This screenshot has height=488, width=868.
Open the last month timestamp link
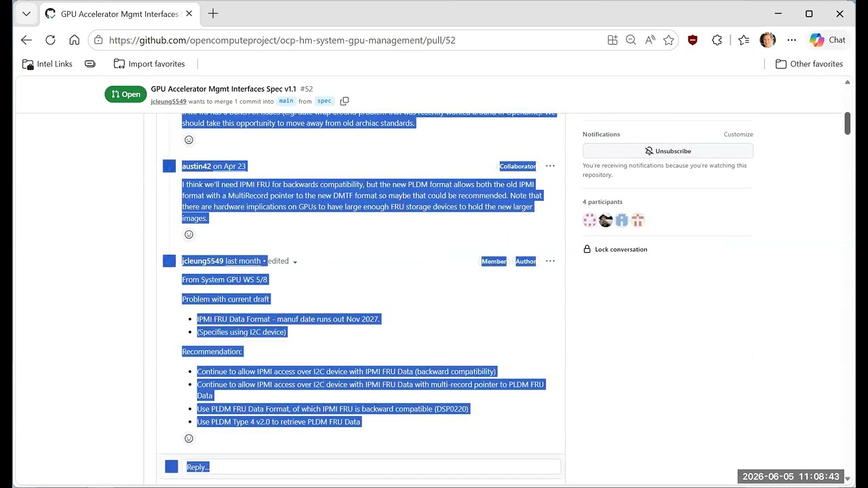(x=243, y=261)
